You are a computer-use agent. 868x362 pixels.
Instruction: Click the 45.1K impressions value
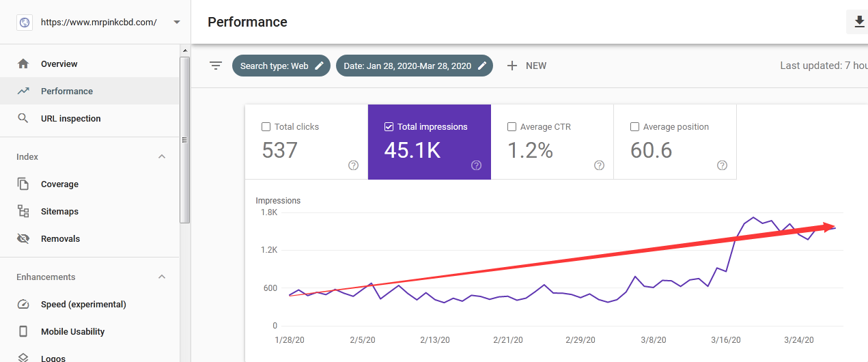412,150
